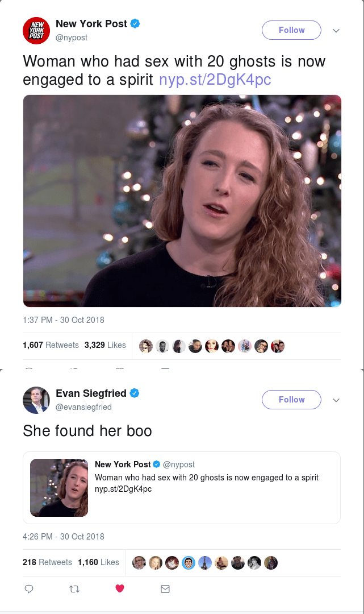Toggle the red heart like icon

tap(120, 589)
